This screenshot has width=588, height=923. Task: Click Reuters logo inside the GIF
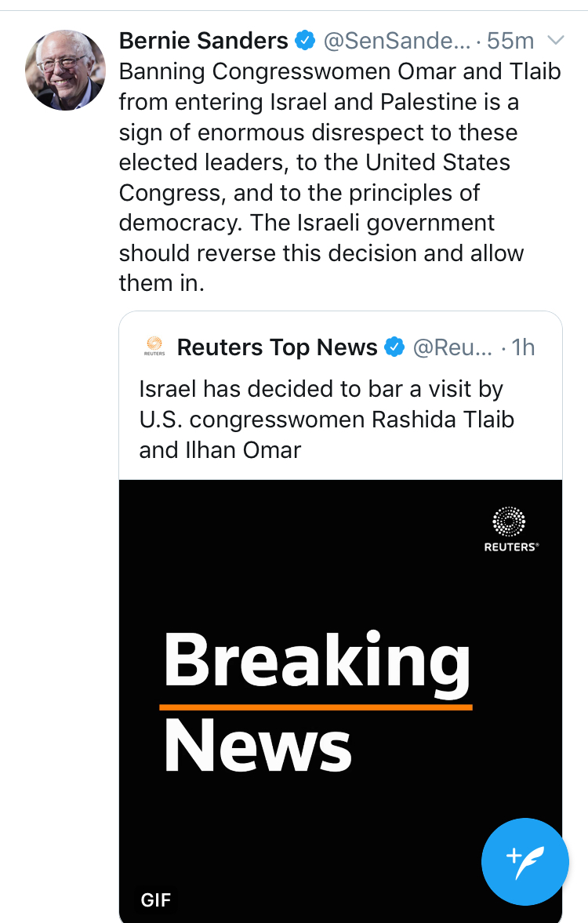point(510,529)
